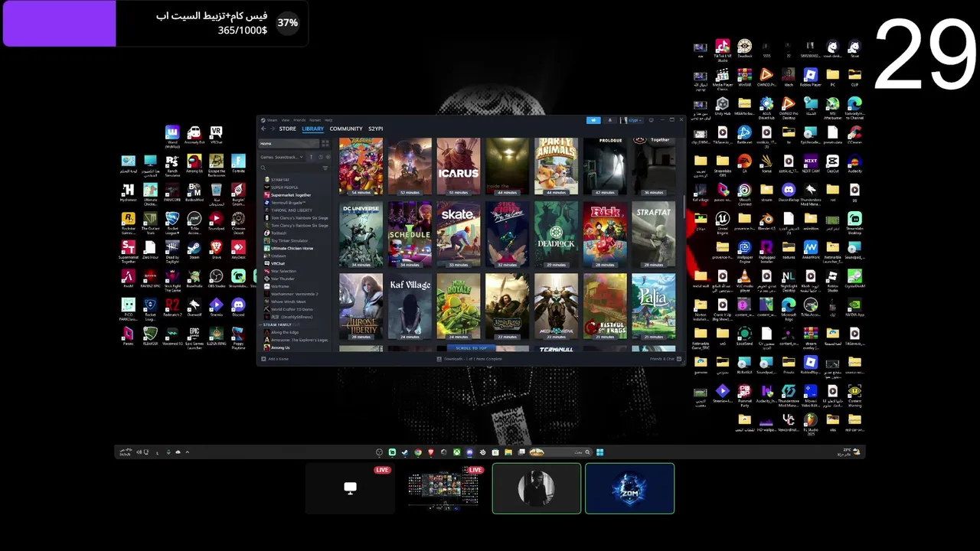Open the Steam menu in menu bar

[273, 120]
